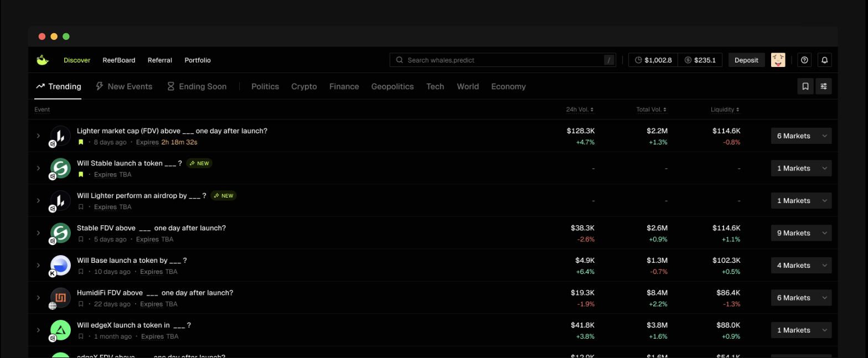Image resolution: width=868 pixels, height=358 pixels.
Task: Click the Base token event logo
Action: (60, 266)
